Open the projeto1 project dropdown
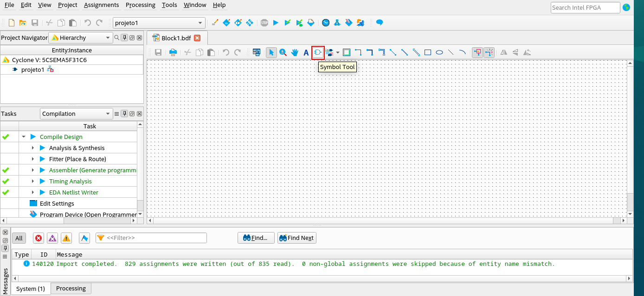 [159, 23]
